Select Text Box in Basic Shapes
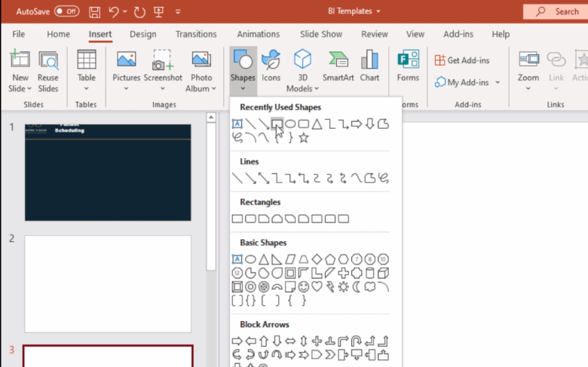The width and height of the screenshot is (588, 367). [x=237, y=259]
